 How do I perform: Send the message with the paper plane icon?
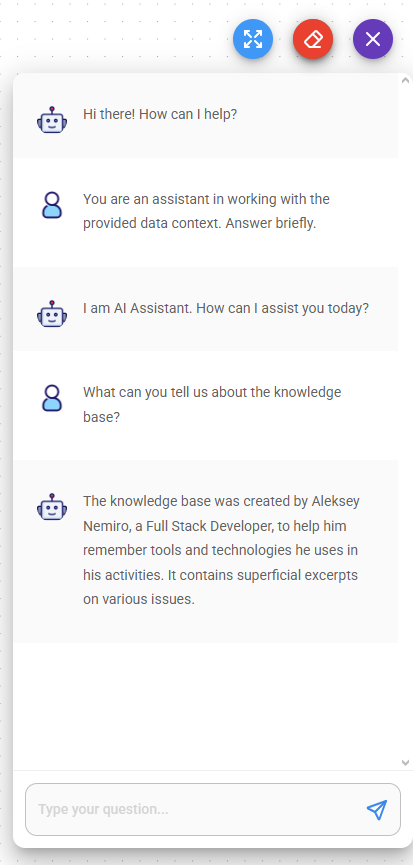click(x=377, y=809)
